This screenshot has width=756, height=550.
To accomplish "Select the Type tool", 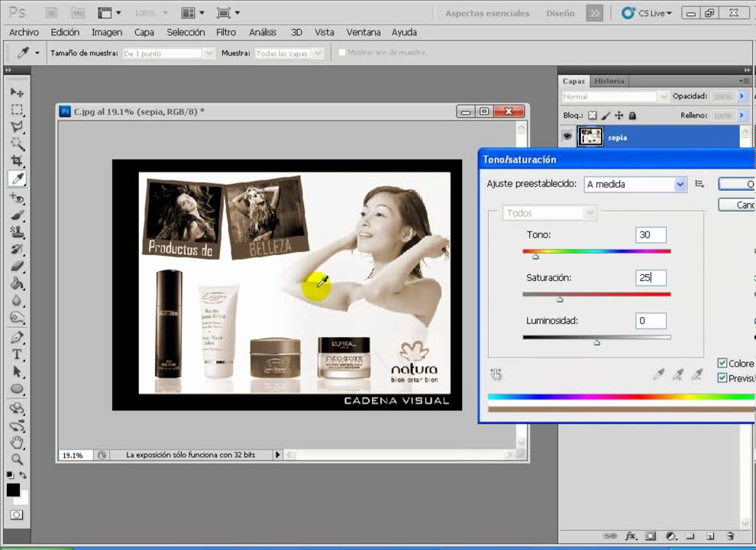I will tap(17, 354).
